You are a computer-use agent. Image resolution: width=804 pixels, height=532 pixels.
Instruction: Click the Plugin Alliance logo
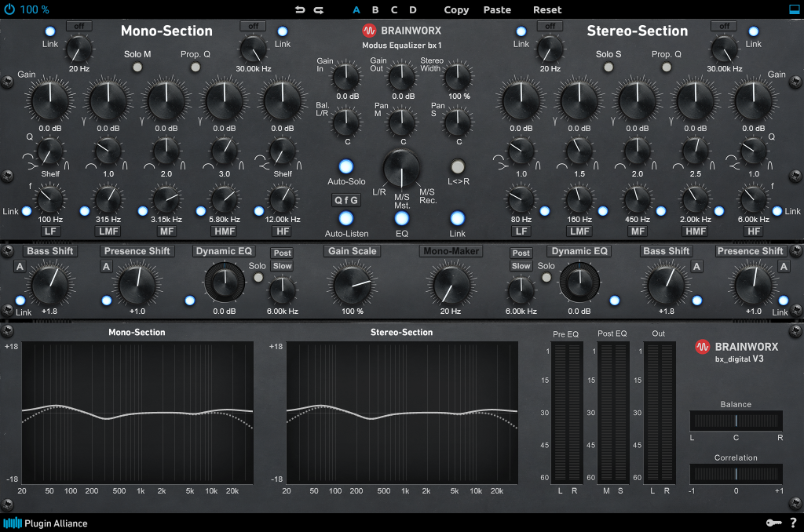click(x=35, y=523)
